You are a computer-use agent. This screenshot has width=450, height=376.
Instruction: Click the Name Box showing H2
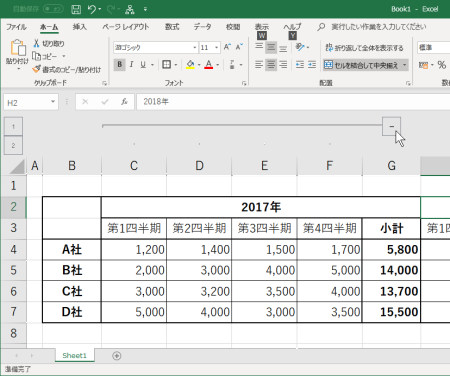27,102
